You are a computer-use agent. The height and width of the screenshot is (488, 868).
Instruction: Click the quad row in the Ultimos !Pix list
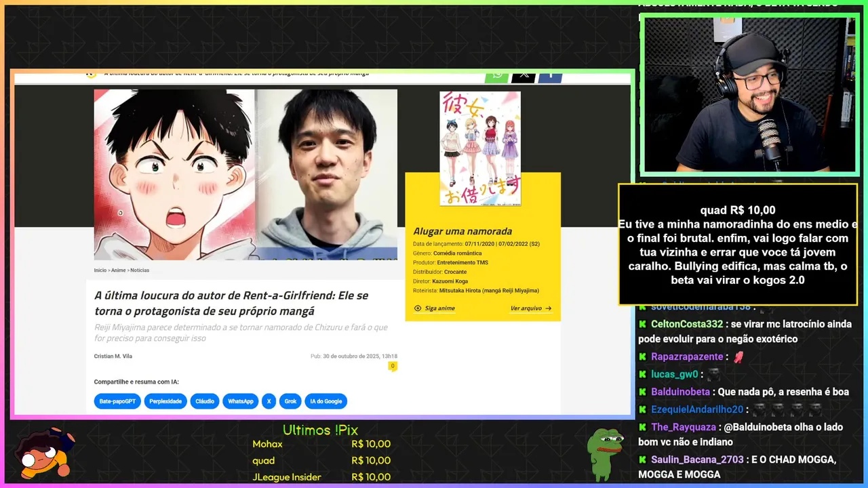tap(321, 461)
